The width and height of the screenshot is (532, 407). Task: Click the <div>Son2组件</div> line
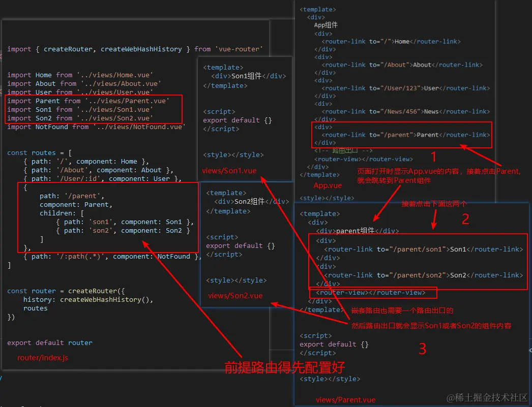click(252, 202)
